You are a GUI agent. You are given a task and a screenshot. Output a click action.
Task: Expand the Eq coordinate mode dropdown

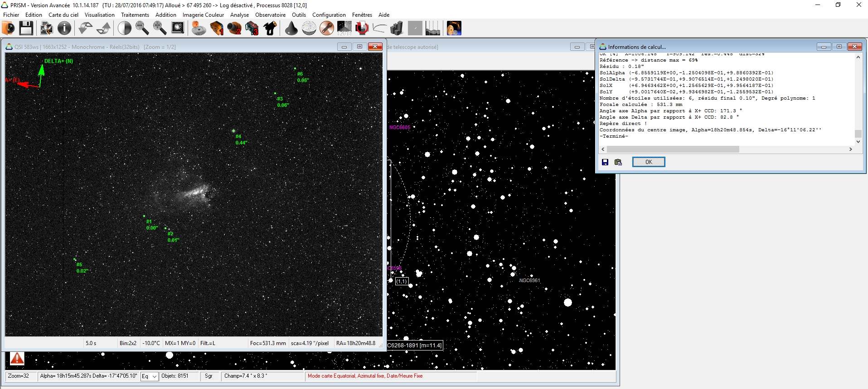click(154, 376)
